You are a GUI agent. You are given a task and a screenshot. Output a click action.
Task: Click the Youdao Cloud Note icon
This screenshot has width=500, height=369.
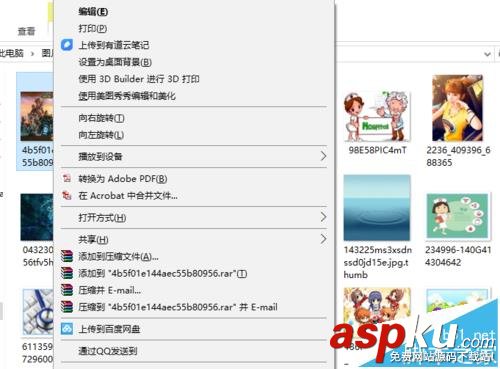(67, 45)
